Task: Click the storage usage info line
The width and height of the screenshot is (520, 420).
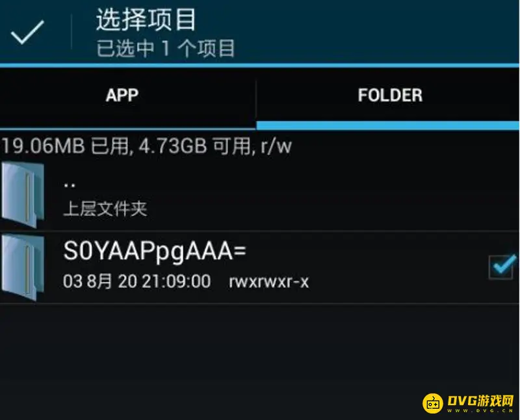Action: 147,146
